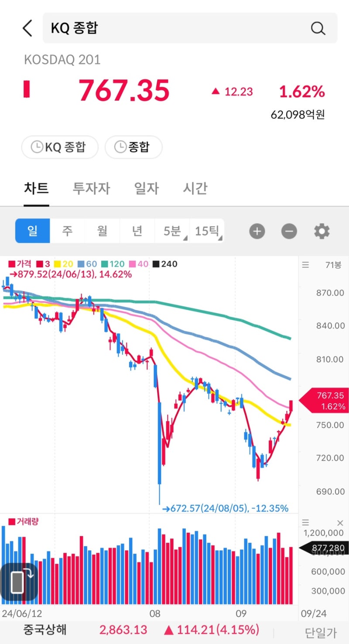Open the 일자 tab
This screenshot has width=349, height=644.
point(146,188)
